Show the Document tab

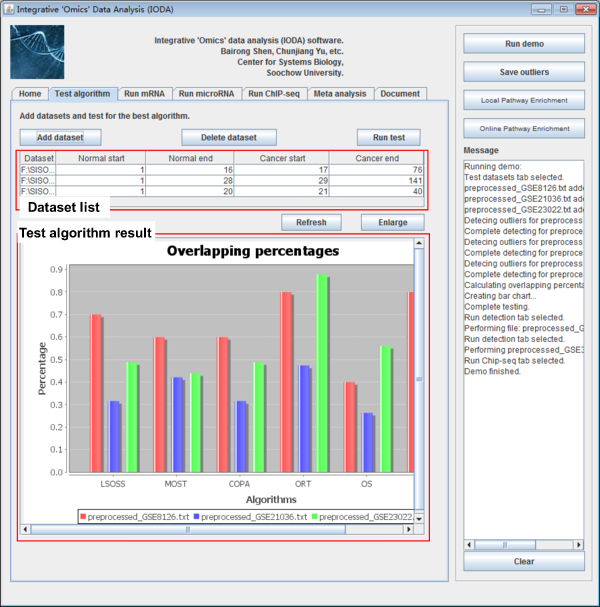pyautogui.click(x=400, y=94)
